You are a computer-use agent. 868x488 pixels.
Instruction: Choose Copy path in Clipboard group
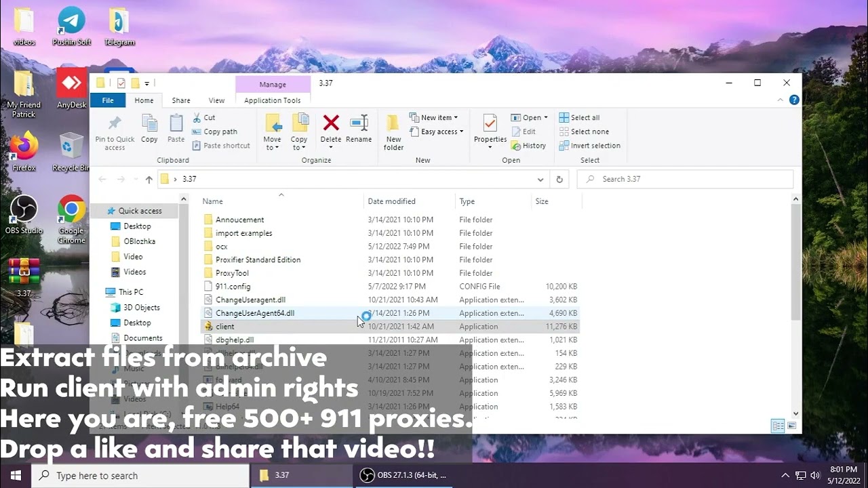[x=215, y=131]
